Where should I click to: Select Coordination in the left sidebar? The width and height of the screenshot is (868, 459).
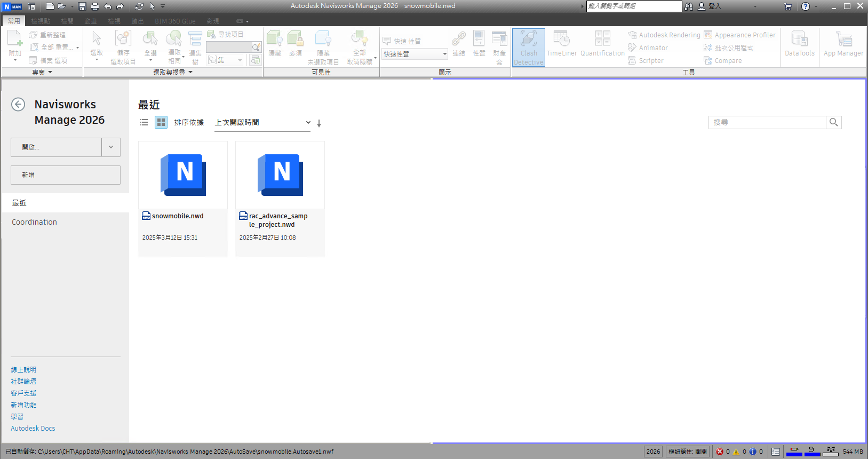[34, 222]
